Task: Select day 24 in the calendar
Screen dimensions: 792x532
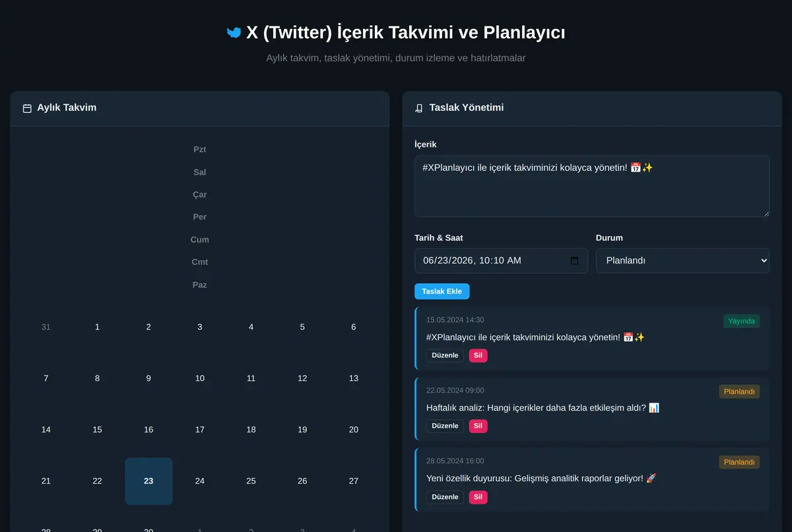Action: coord(200,481)
